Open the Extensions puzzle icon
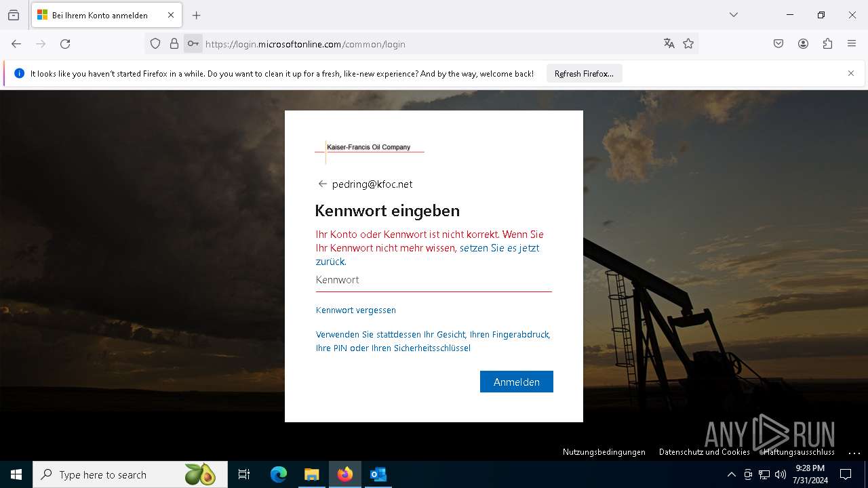Screen dimensions: 868x488 tap(827, 44)
